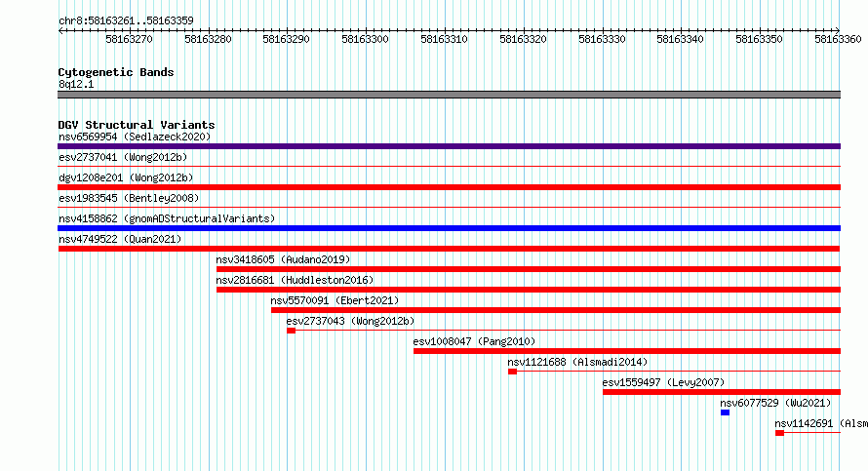Click the small red nsv1121688 block

pyautogui.click(x=513, y=372)
